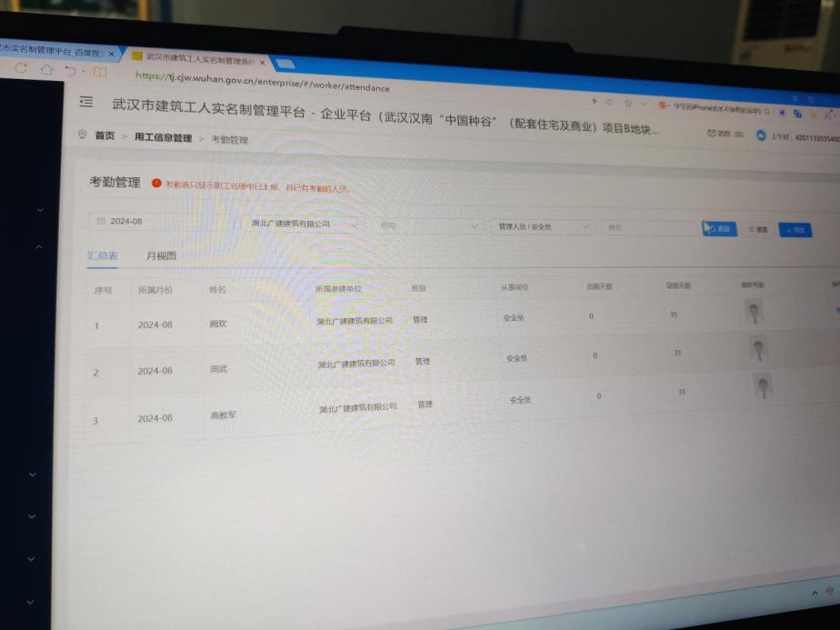Click the browser home icon
The image size is (840, 630).
(x=45, y=69)
